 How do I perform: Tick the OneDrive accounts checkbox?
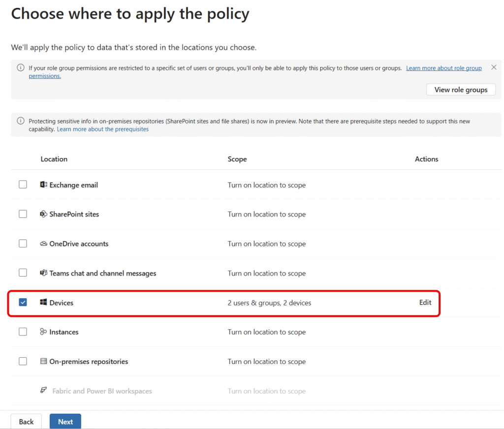(23, 244)
